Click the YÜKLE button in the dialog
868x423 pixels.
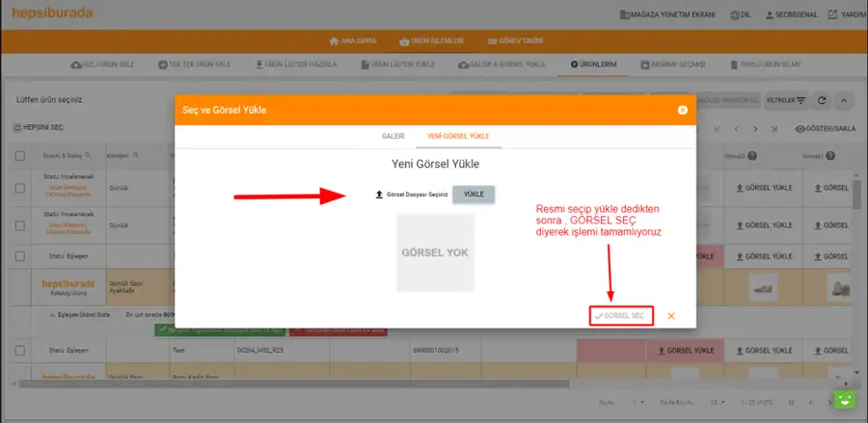[474, 195]
